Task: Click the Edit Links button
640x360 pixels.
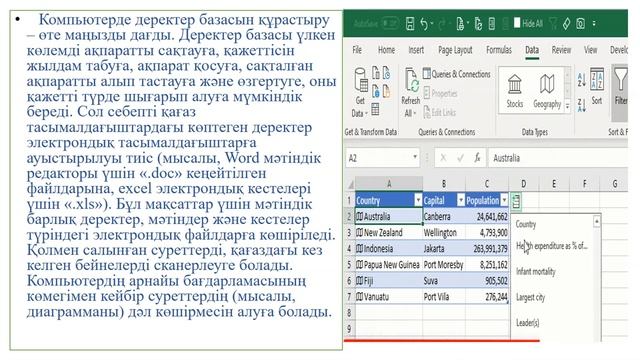Action: (x=439, y=112)
